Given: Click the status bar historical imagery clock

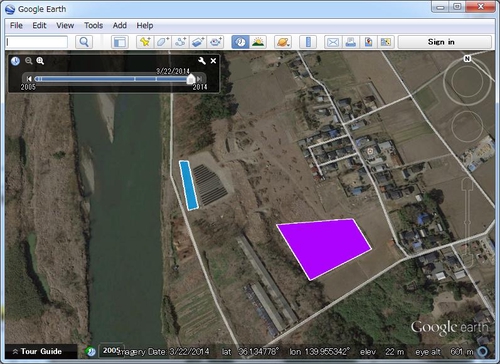Looking at the screenshot, I should coord(90,351).
